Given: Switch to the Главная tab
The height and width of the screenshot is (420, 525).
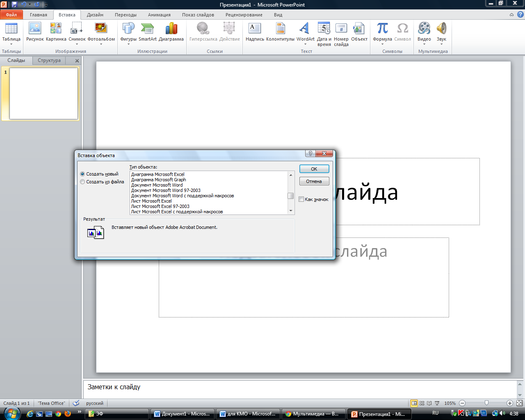Looking at the screenshot, I should click(x=39, y=15).
